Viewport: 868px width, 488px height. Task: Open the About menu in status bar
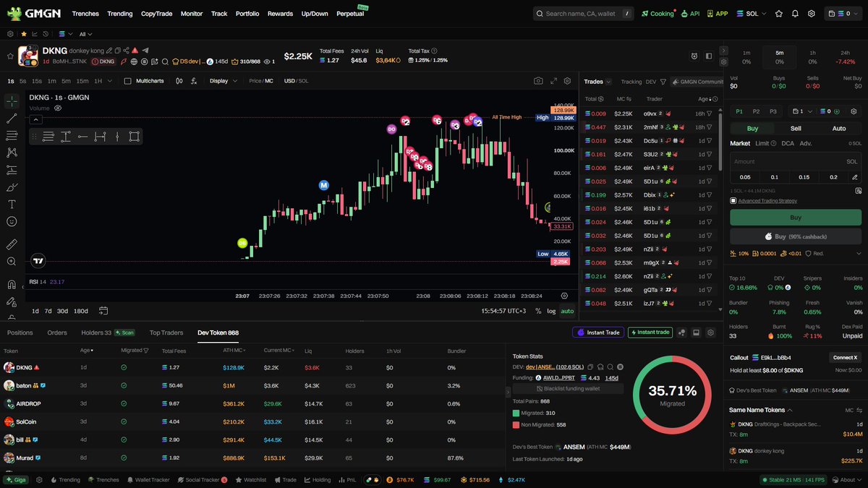(x=846, y=480)
